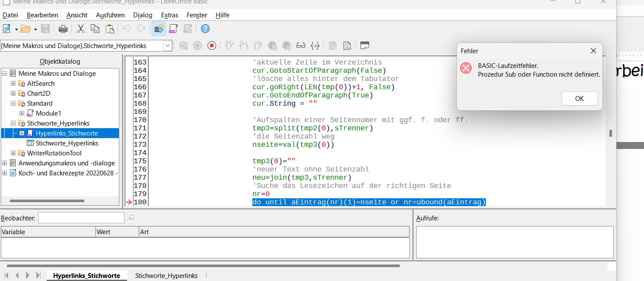The width and height of the screenshot is (644, 281).
Task: Open LibreOffice Help question mark icon
Action: 205,29
